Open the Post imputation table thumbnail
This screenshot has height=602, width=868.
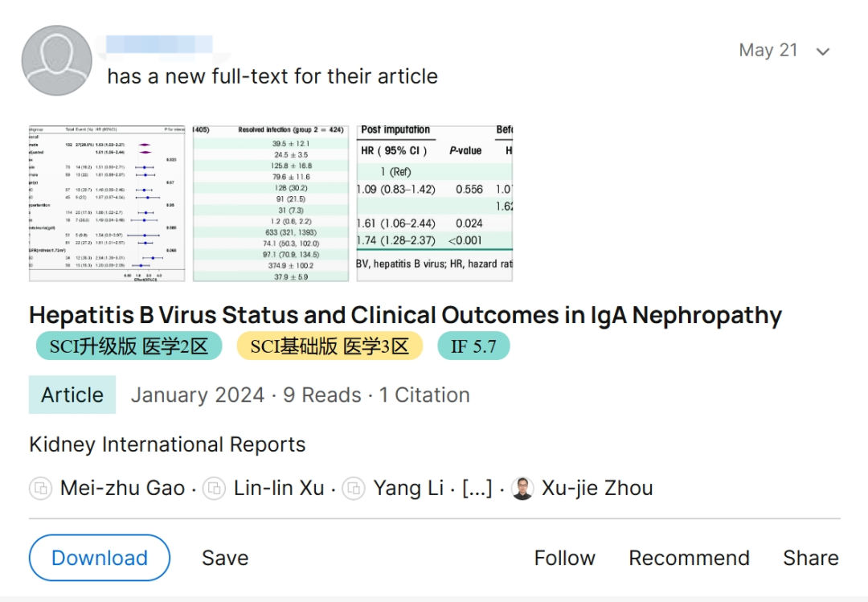click(x=435, y=203)
